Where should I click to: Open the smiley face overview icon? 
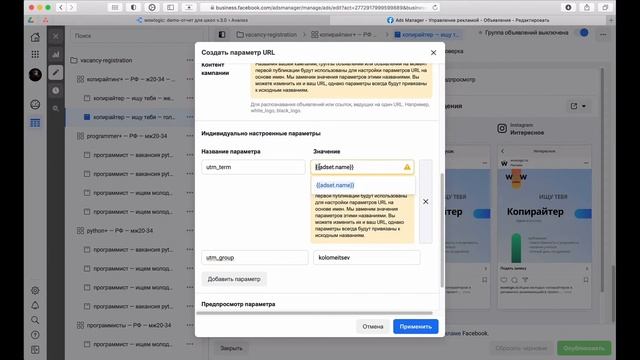(x=35, y=104)
